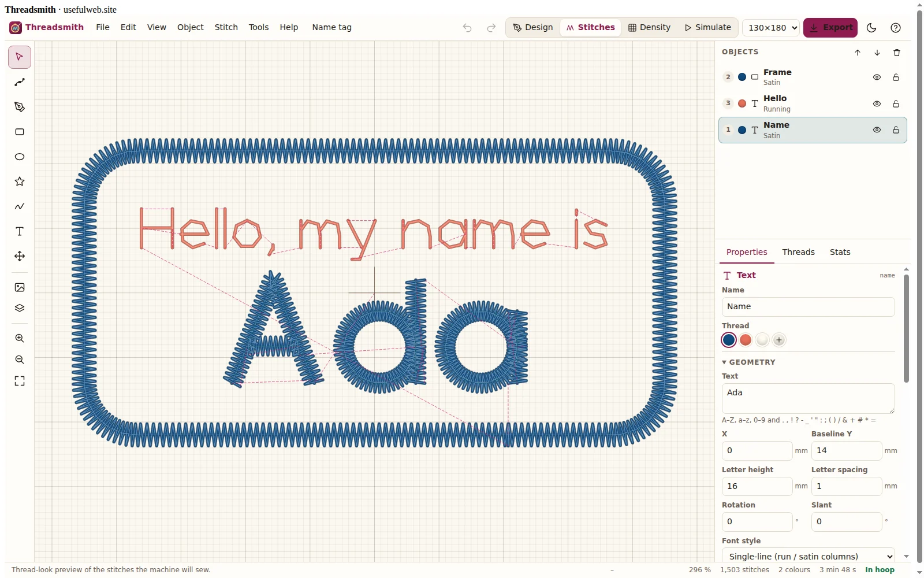This screenshot has height=578, width=924.
Task: Redo the last action
Action: pyautogui.click(x=491, y=28)
